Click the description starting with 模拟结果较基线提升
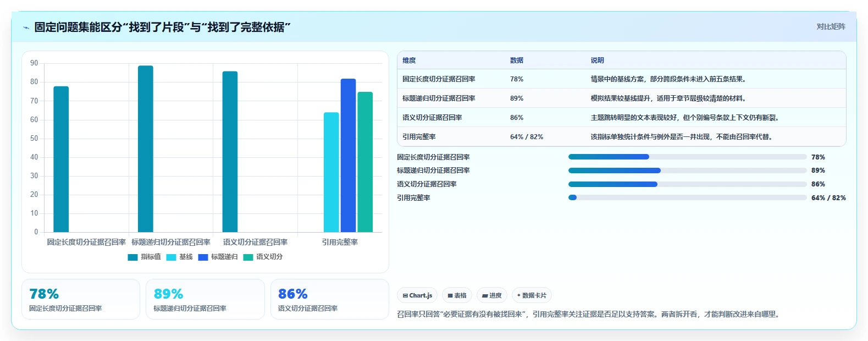The height and width of the screenshot is (341, 868). point(669,98)
